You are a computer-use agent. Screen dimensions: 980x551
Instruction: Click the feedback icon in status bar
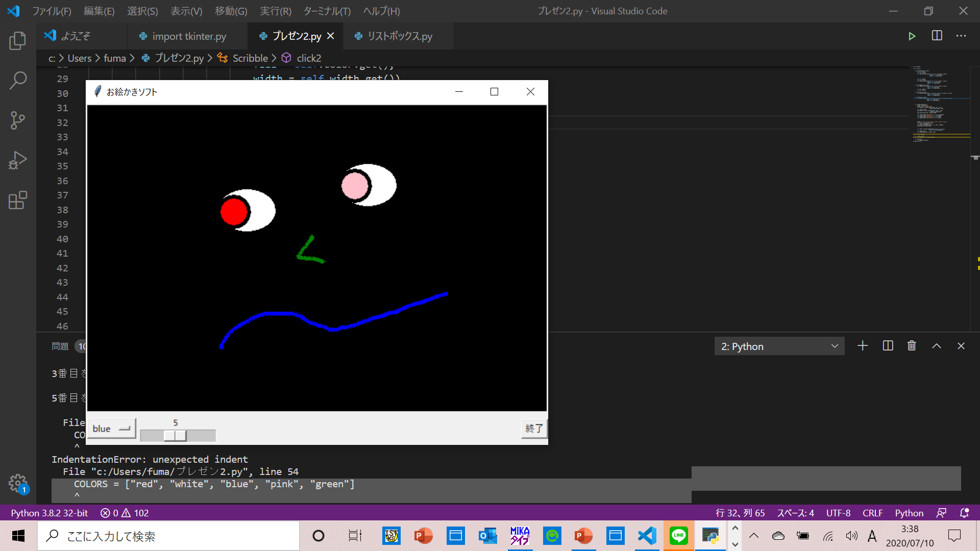(x=941, y=513)
